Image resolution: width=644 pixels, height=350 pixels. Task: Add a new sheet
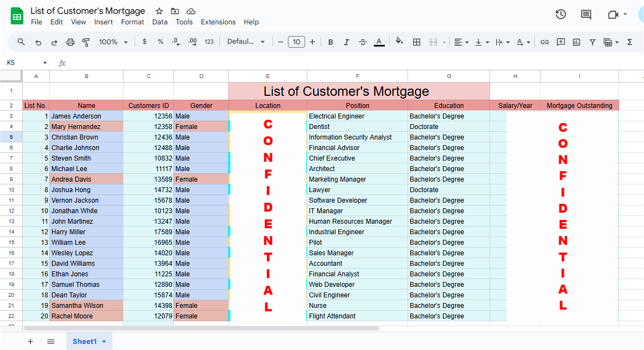coord(30,341)
